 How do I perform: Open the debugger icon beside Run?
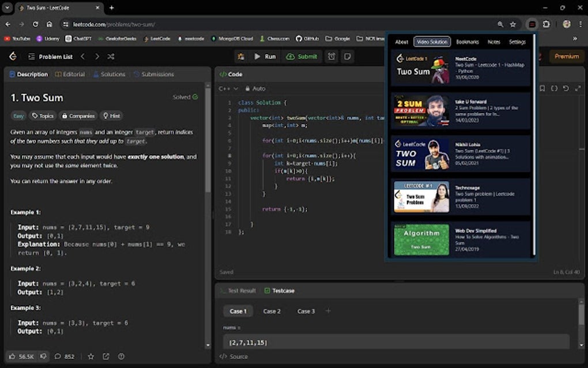241,57
